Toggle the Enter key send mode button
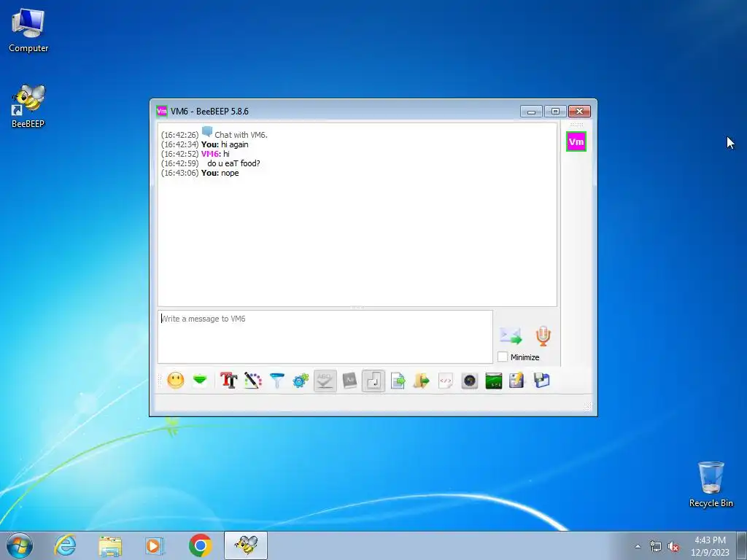Viewport: 747px width, 560px height. tap(373, 381)
